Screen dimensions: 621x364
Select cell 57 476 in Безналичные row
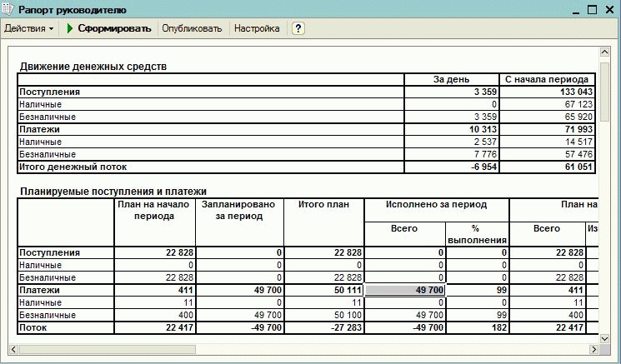click(547, 154)
